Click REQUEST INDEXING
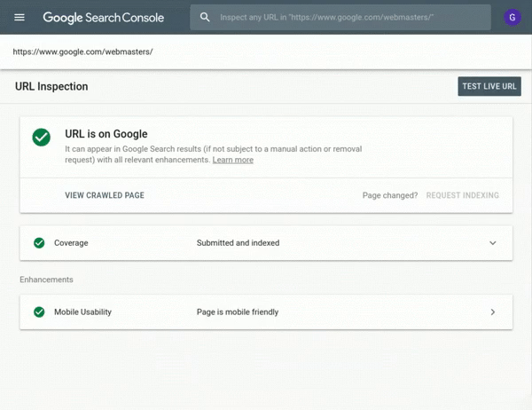This screenshot has height=410, width=532. pos(462,195)
